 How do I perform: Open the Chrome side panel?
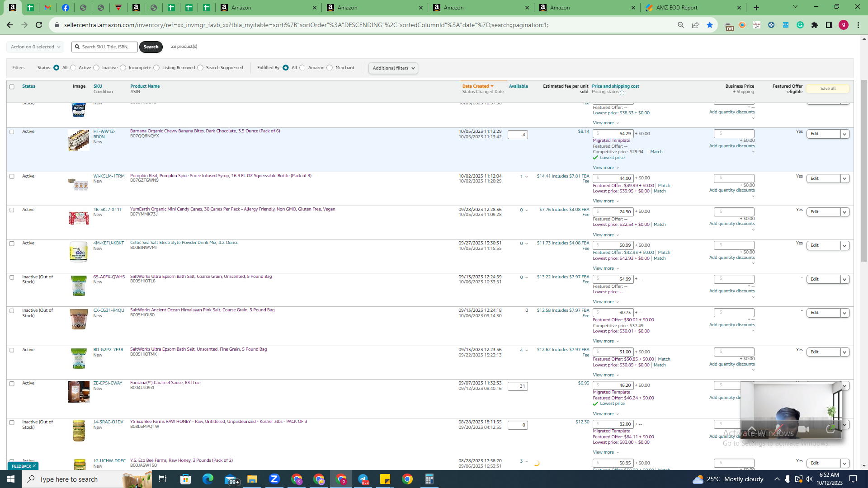tap(829, 25)
